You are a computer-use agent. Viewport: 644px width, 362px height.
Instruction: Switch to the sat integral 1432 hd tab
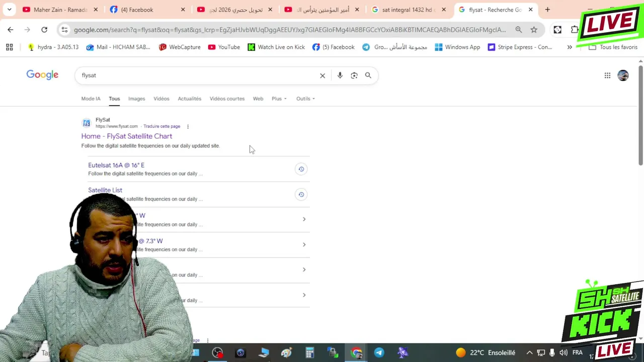408,10
